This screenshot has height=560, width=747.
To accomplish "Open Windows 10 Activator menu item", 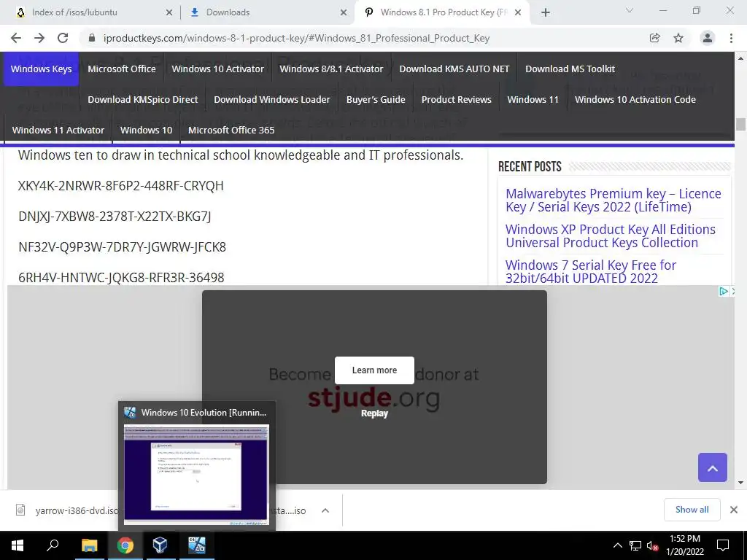I will tap(217, 69).
